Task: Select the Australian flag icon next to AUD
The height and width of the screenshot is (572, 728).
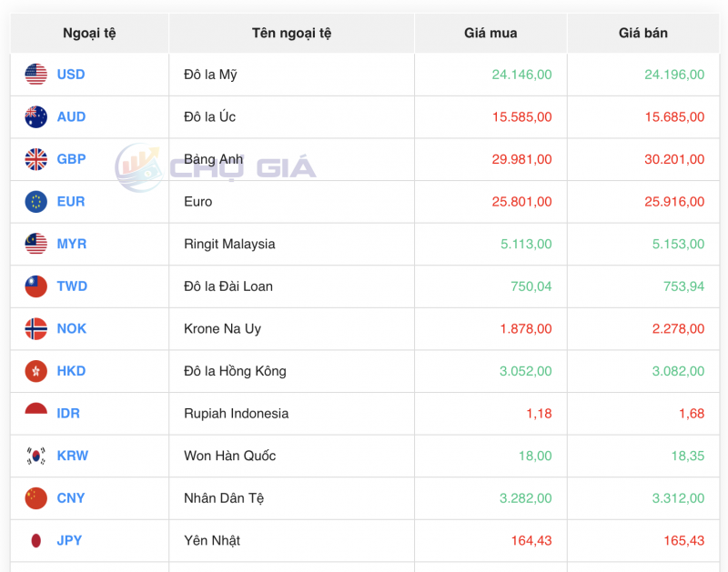Action: pyautogui.click(x=35, y=116)
